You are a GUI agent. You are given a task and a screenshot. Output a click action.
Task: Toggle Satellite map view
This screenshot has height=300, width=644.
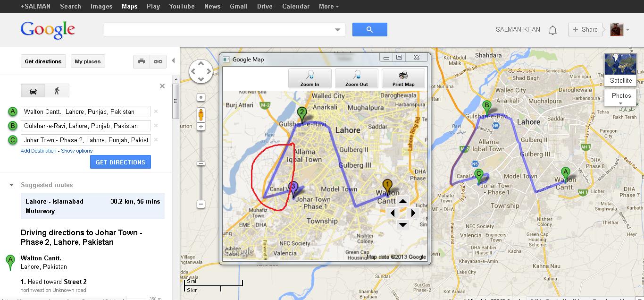(620, 70)
